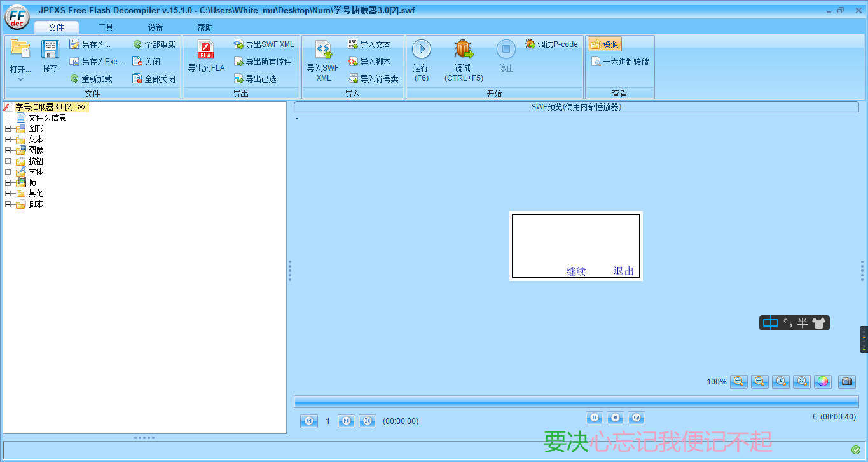Click 继续 link in SWF preview

[x=576, y=271]
